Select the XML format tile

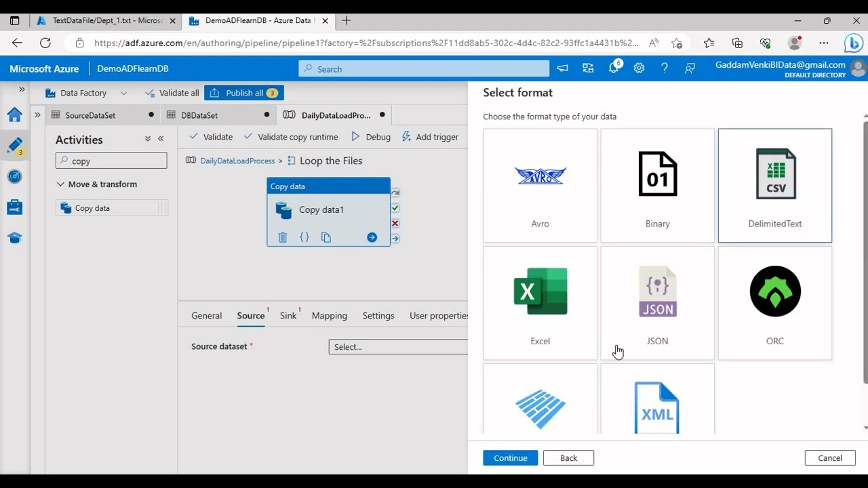pyautogui.click(x=657, y=399)
